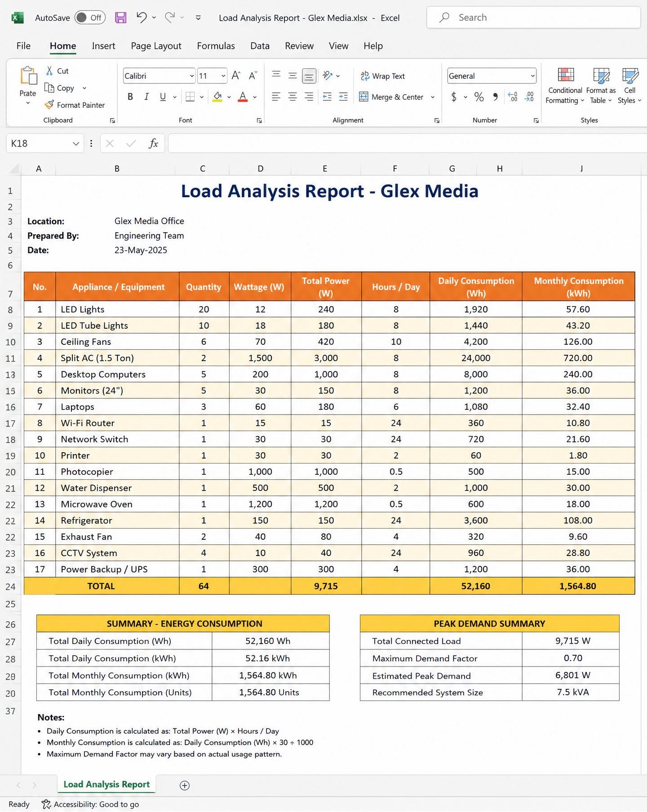Select the 1,564.80 total monthly cell
This screenshot has width=647, height=812.
(578, 586)
